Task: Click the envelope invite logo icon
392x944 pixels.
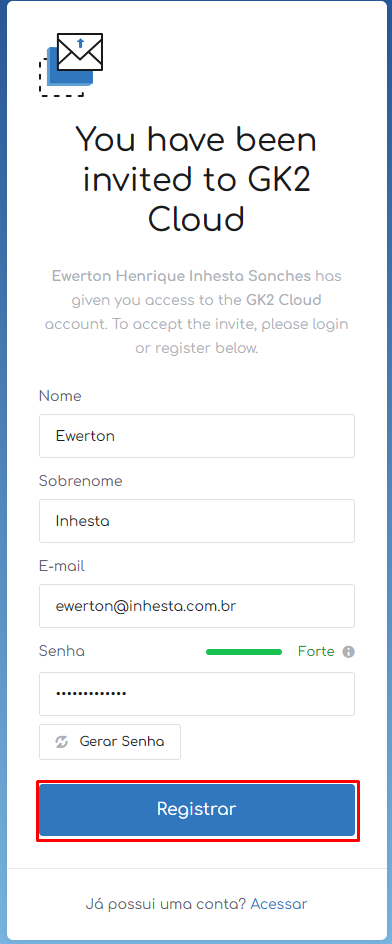Action: pyautogui.click(x=71, y=64)
